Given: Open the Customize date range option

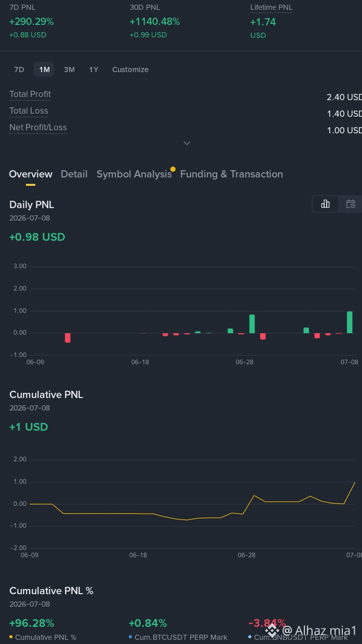Looking at the screenshot, I should click(130, 70).
